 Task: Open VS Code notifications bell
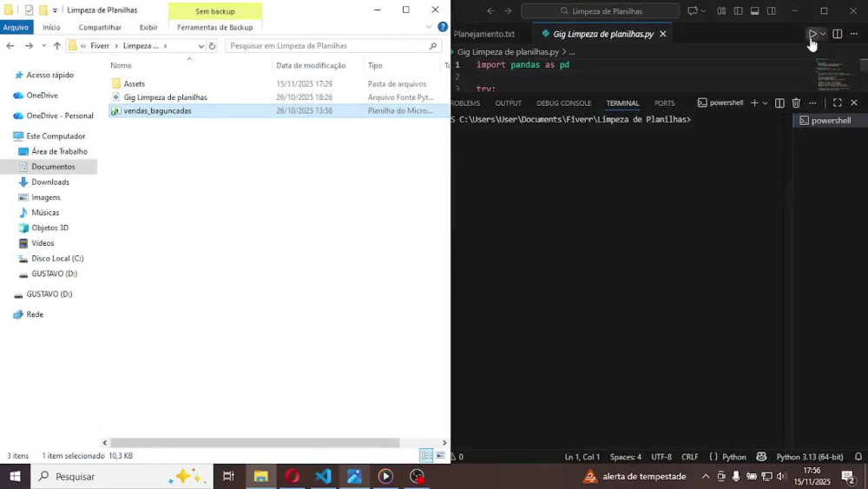858,457
